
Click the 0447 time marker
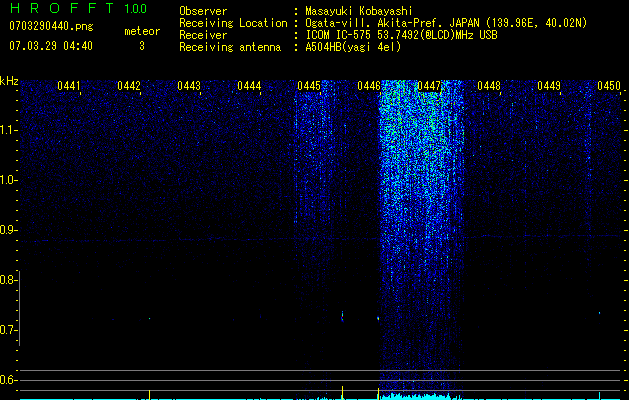pos(429,86)
